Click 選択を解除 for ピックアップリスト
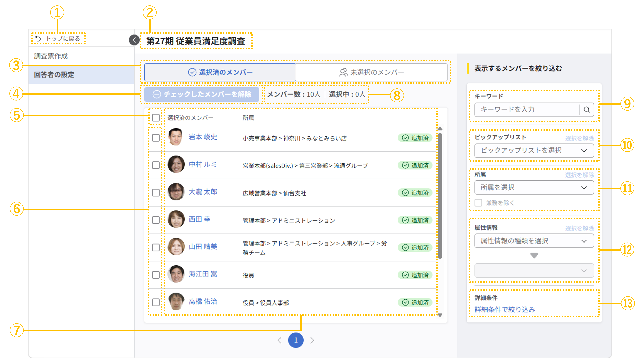 pos(579,138)
